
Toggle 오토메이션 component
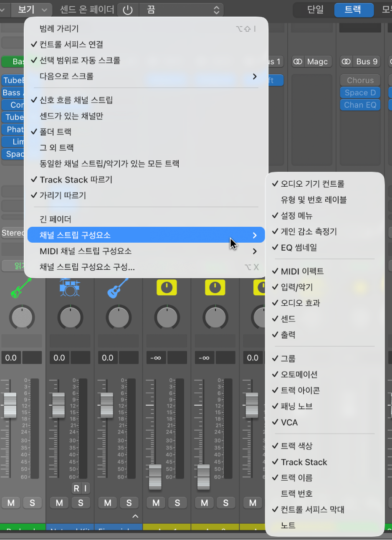(325, 374)
